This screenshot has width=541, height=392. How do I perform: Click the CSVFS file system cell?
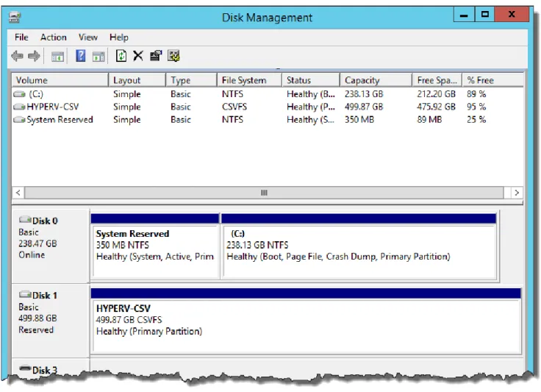234,107
